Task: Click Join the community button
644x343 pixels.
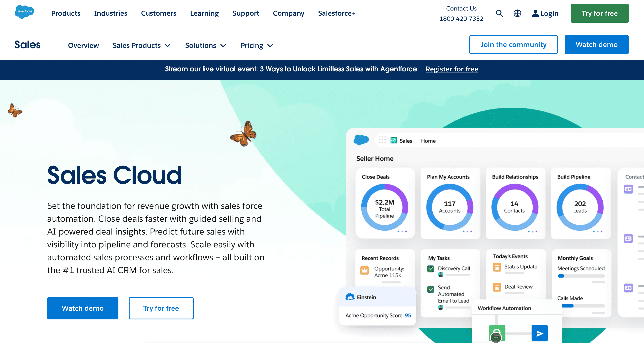Action: [x=513, y=44]
